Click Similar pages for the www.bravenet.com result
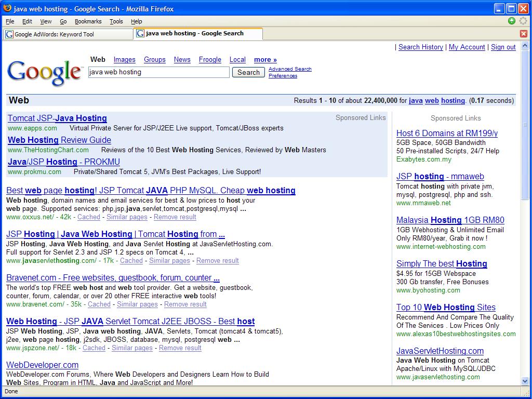The height and width of the screenshot is (399, 532). pos(137,304)
